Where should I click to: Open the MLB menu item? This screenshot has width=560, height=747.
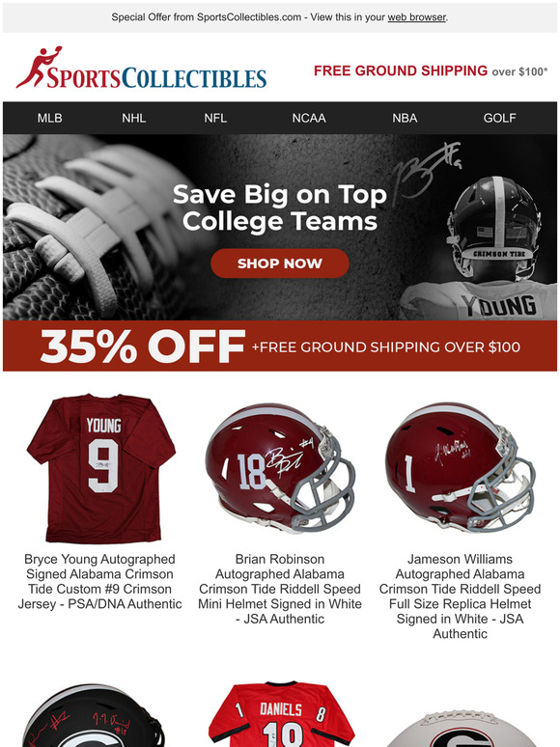tap(49, 118)
